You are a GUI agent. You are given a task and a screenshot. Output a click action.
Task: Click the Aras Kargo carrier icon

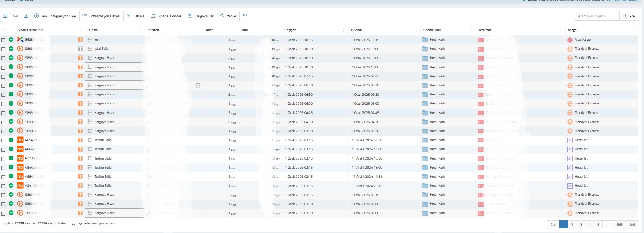tap(570, 40)
